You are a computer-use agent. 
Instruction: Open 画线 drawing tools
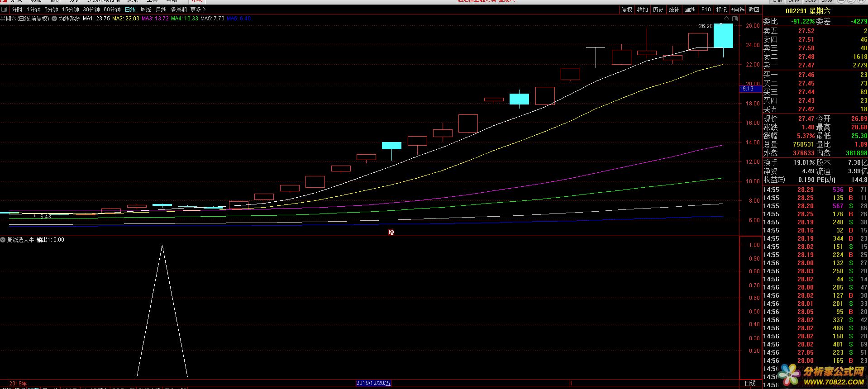690,9
